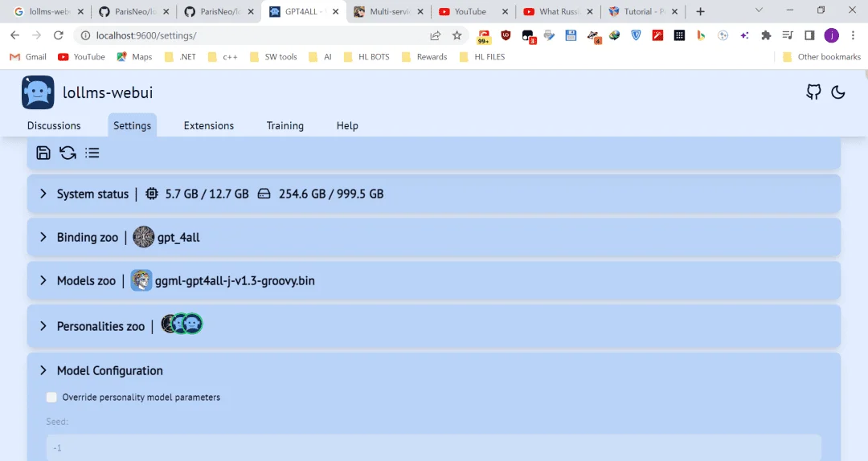Viewport: 868px width, 461px height.
Task: Open a new browser tab with plus
Action: pos(700,11)
